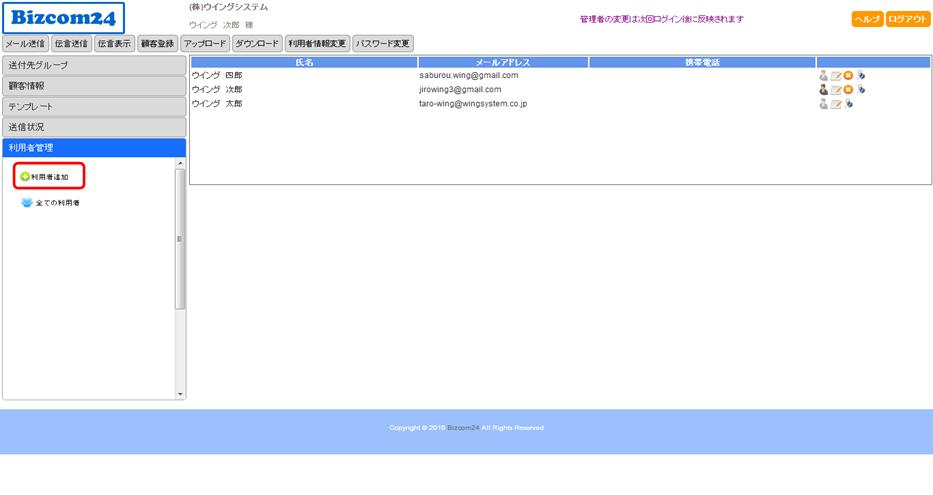Click the sidebar scrollbar down arrow

[x=181, y=394]
